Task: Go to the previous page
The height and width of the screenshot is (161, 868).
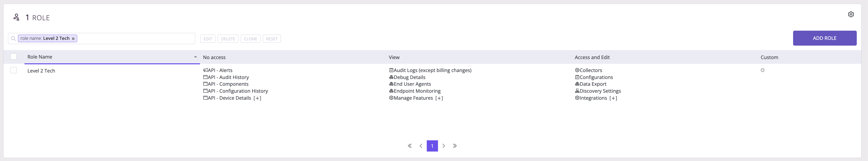Action: point(421,146)
